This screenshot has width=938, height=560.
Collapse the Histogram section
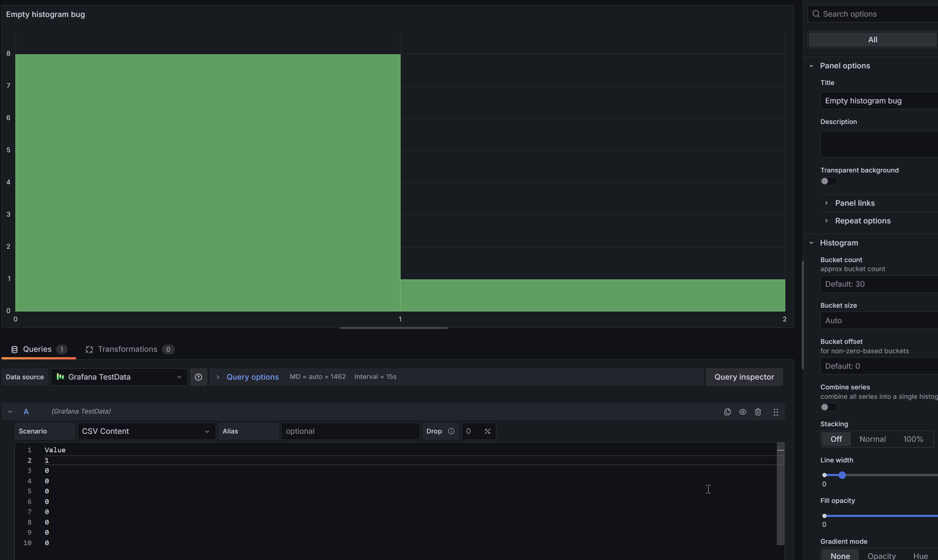[x=811, y=243]
